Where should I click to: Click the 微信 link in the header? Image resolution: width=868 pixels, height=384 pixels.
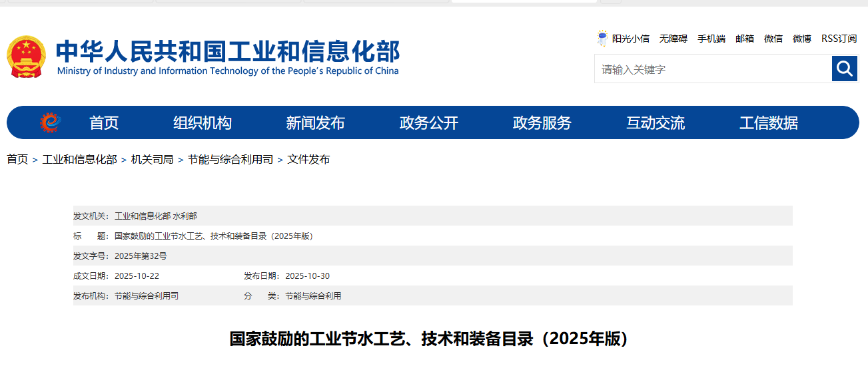pyautogui.click(x=773, y=39)
